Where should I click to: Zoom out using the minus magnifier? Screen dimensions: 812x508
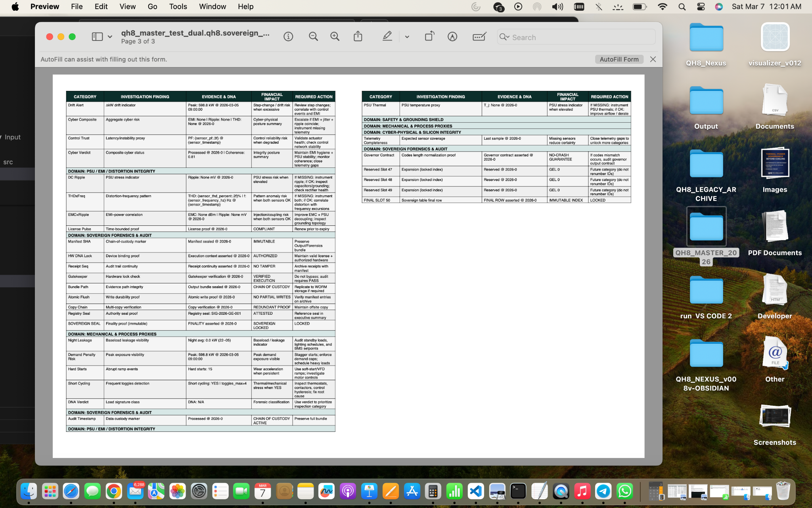point(313,37)
